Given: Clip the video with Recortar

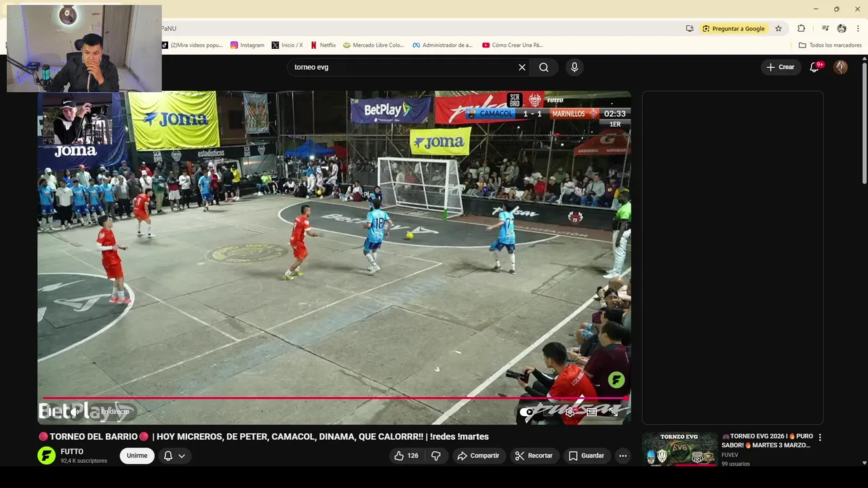Looking at the screenshot, I should point(534,455).
